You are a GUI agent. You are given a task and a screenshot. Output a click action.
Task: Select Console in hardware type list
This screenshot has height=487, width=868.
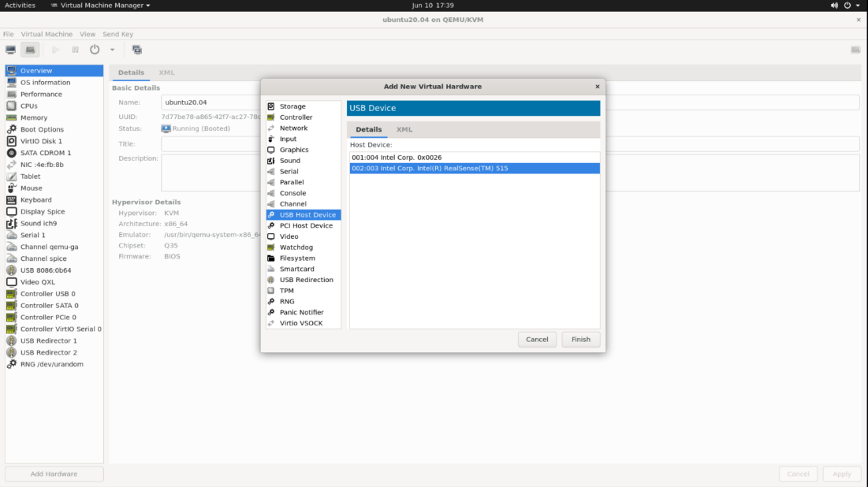point(304,193)
